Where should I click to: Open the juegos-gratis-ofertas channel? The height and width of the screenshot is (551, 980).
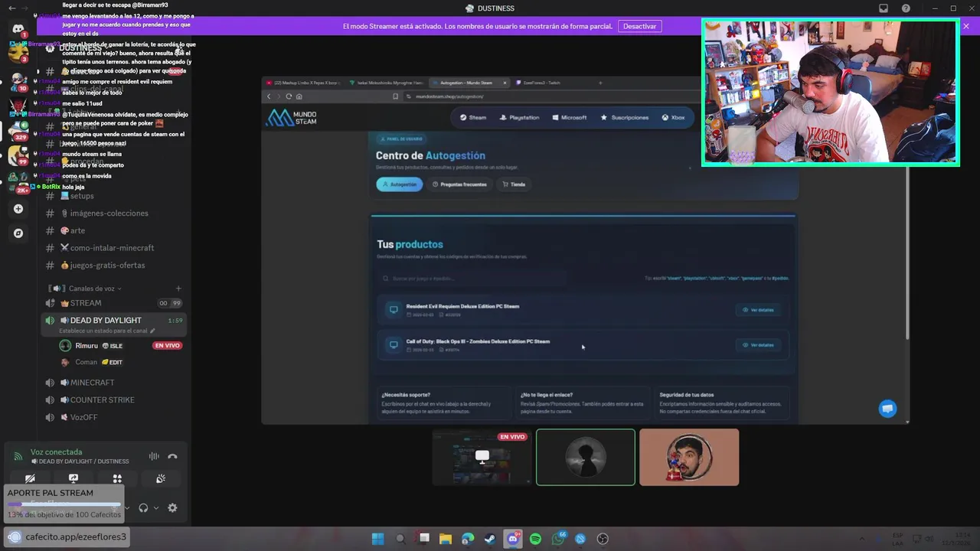[114, 266]
